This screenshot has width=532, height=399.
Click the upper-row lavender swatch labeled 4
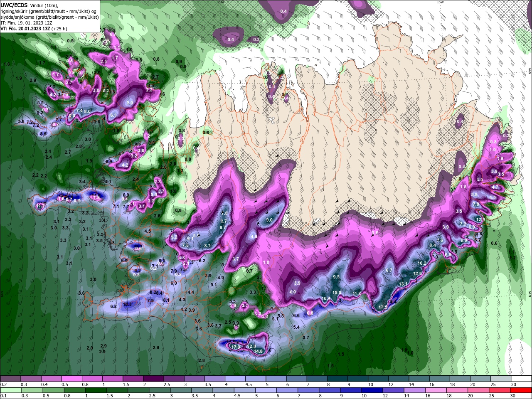235,379
